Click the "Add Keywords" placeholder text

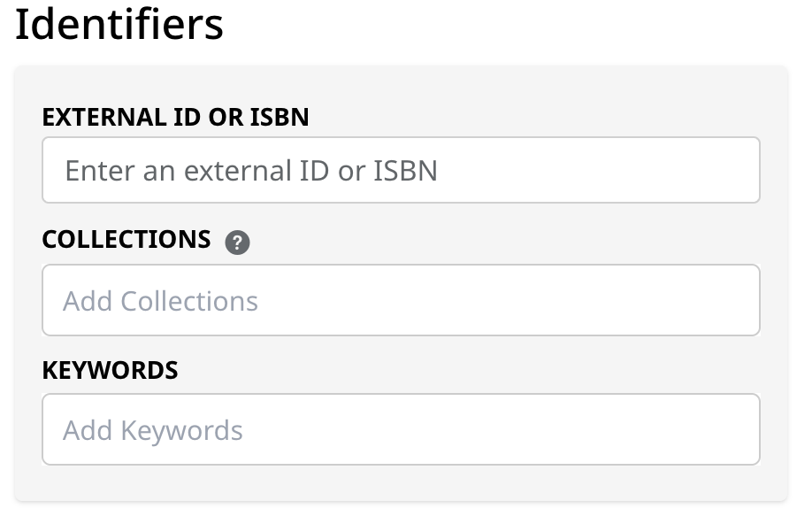click(153, 430)
